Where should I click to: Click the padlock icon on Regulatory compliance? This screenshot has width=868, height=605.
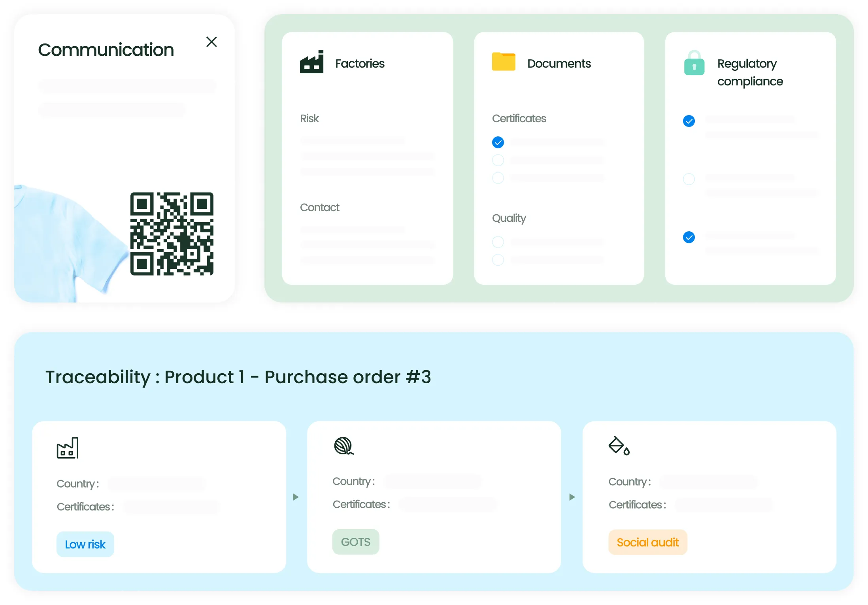694,63
